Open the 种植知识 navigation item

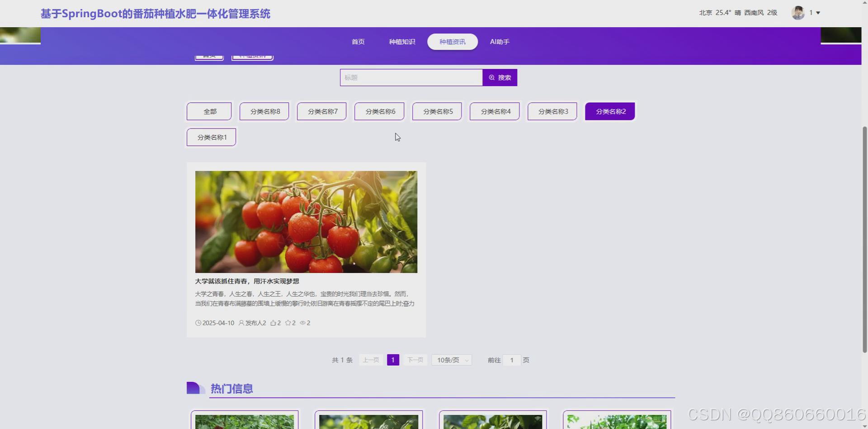pos(402,42)
